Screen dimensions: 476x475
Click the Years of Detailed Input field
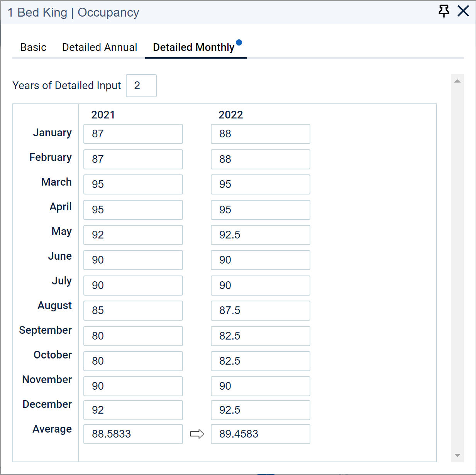(141, 86)
